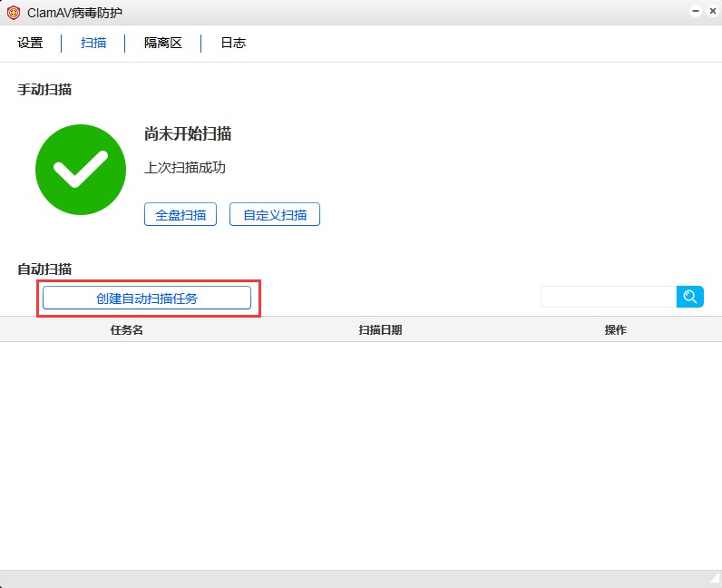Viewport: 722px width, 588px height.
Task: Go to the 隔离区 tab
Action: pos(163,43)
